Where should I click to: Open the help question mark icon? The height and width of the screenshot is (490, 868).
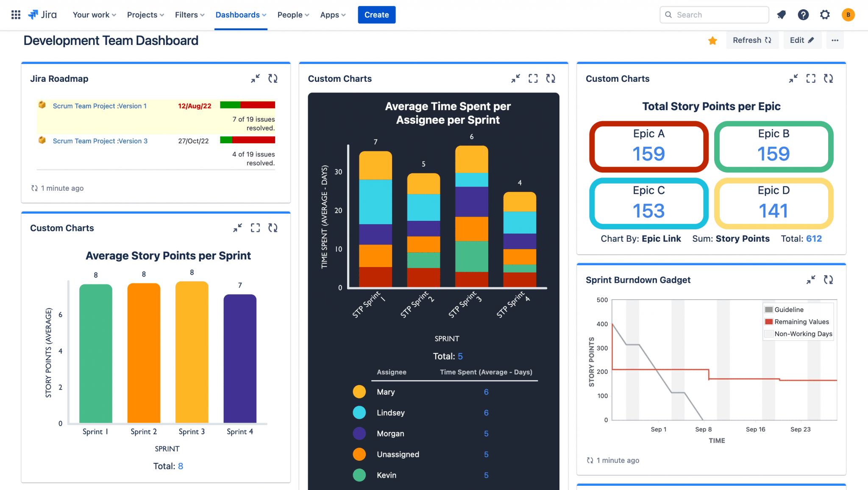pyautogui.click(x=803, y=15)
